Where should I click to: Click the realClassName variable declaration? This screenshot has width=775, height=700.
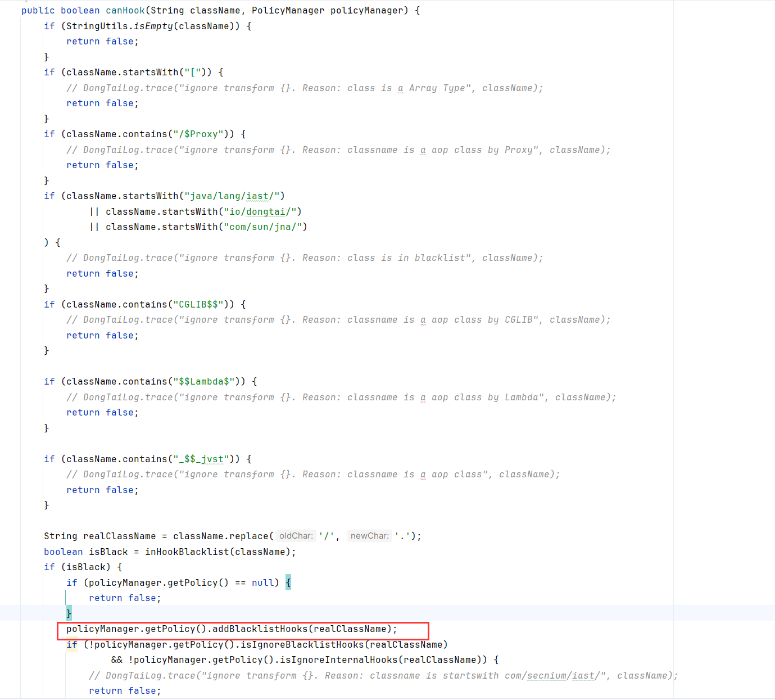(119, 536)
